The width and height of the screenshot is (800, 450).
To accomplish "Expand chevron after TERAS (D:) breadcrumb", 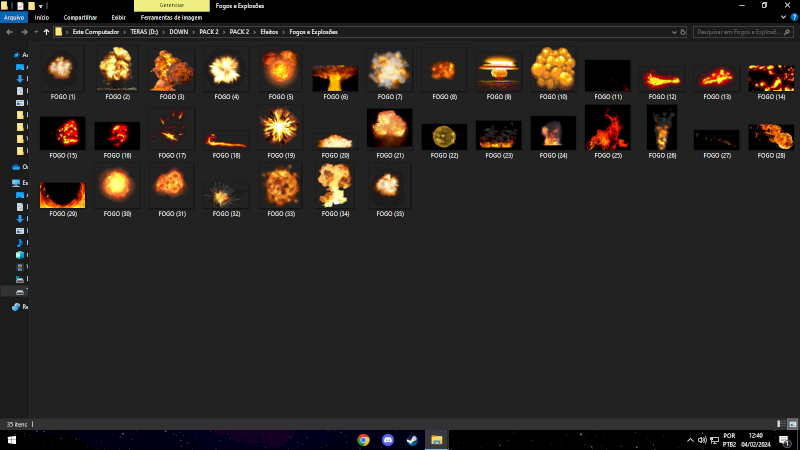I will pyautogui.click(x=164, y=32).
